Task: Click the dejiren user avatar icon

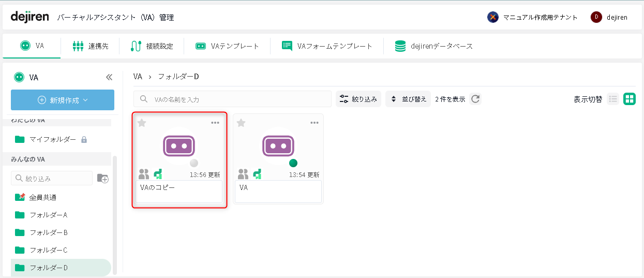Action: pyautogui.click(x=596, y=17)
